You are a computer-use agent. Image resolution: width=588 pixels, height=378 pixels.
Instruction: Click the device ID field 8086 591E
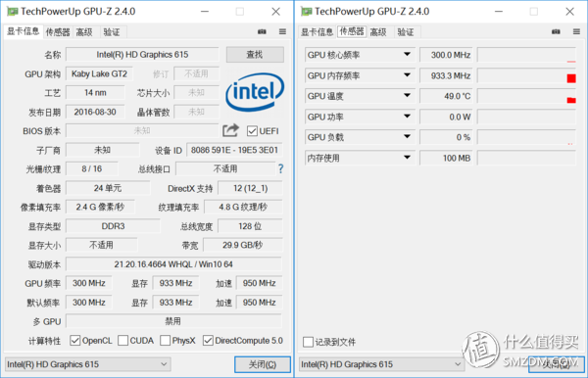(x=234, y=150)
